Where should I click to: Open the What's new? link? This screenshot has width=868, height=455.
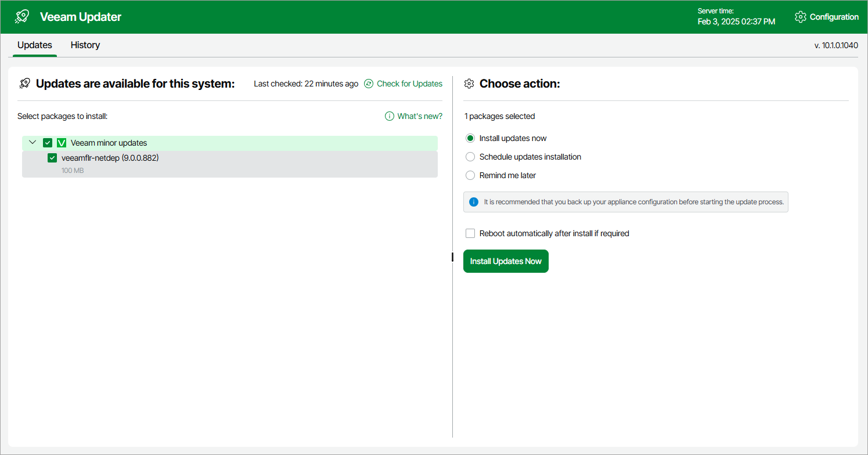(420, 116)
